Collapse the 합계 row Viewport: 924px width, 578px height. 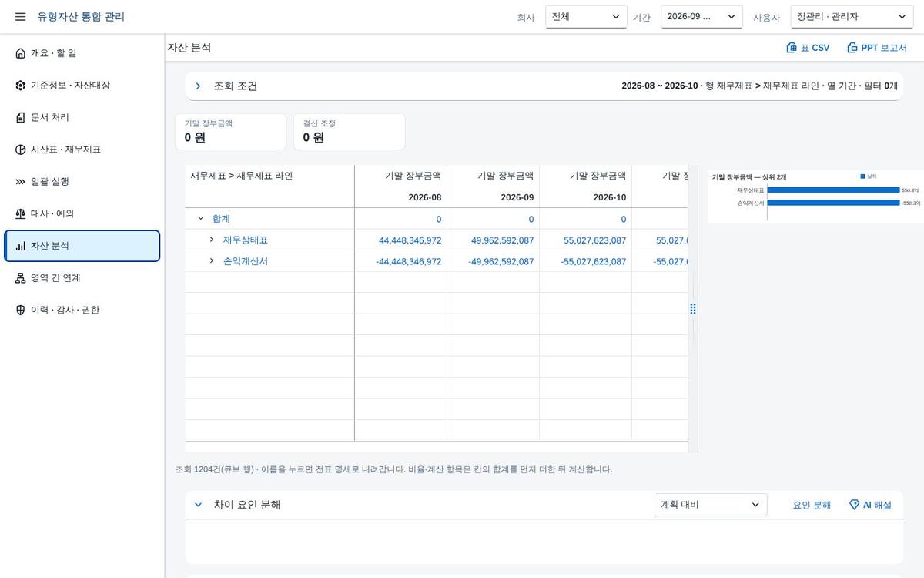[201, 219]
